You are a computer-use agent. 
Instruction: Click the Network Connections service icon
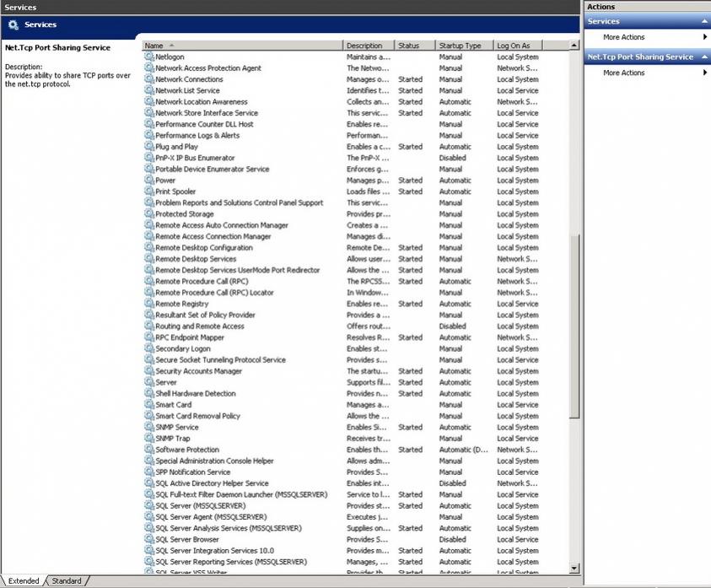click(x=148, y=79)
